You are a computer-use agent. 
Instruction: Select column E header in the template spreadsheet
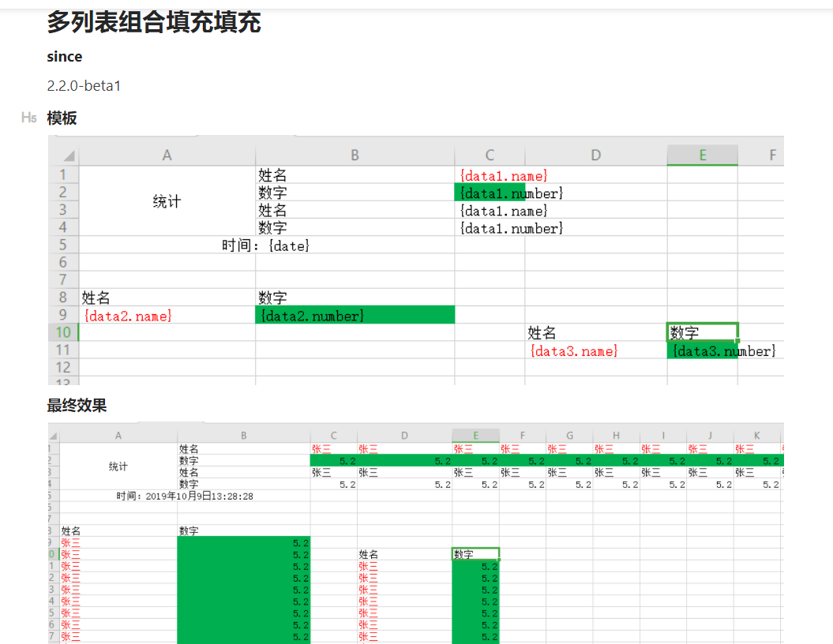coord(701,155)
